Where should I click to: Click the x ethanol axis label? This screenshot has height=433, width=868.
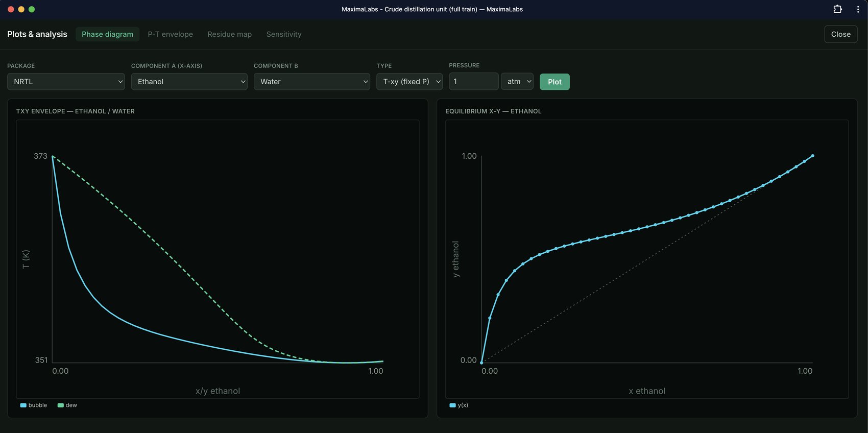[x=647, y=391]
